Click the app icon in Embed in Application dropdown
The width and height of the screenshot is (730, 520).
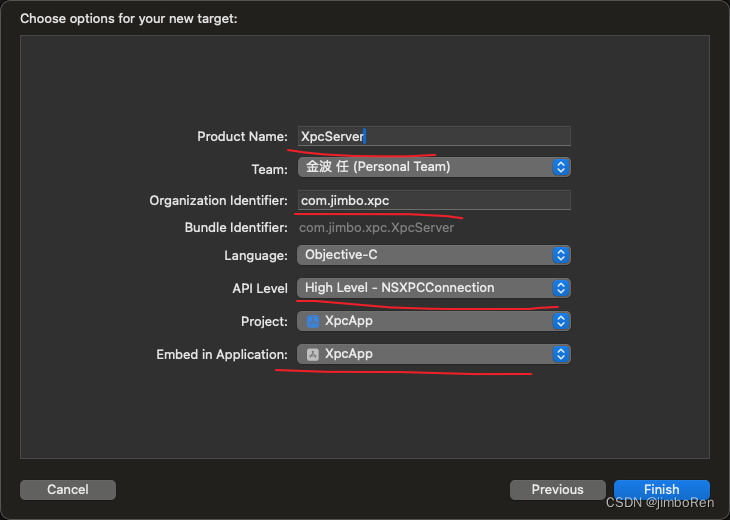point(313,354)
